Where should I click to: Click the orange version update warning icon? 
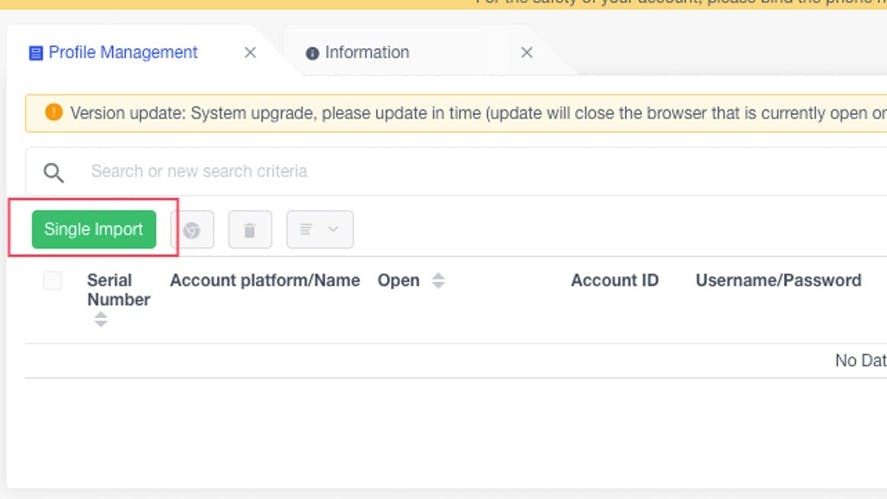(x=54, y=112)
